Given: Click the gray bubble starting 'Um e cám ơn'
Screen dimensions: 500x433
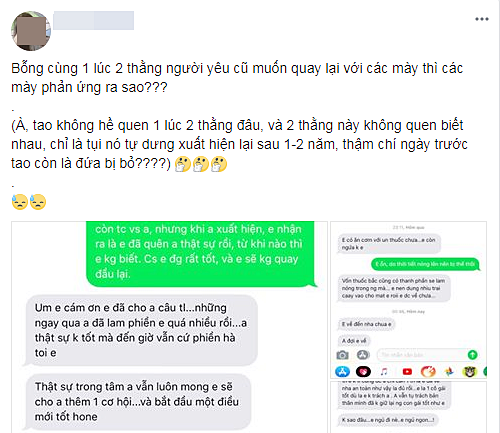Looking at the screenshot, I should (141, 330).
